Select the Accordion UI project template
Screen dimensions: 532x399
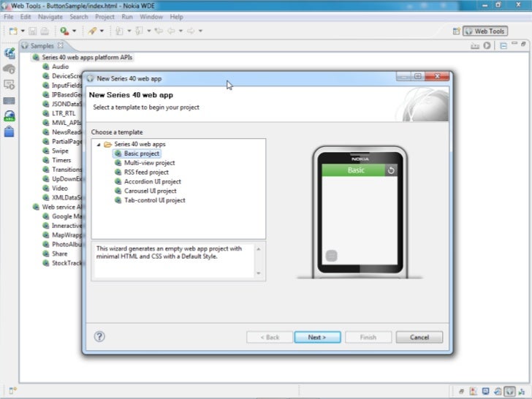(152, 181)
